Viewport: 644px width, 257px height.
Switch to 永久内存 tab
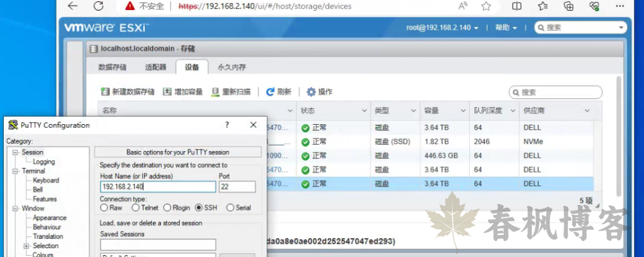pyautogui.click(x=231, y=67)
